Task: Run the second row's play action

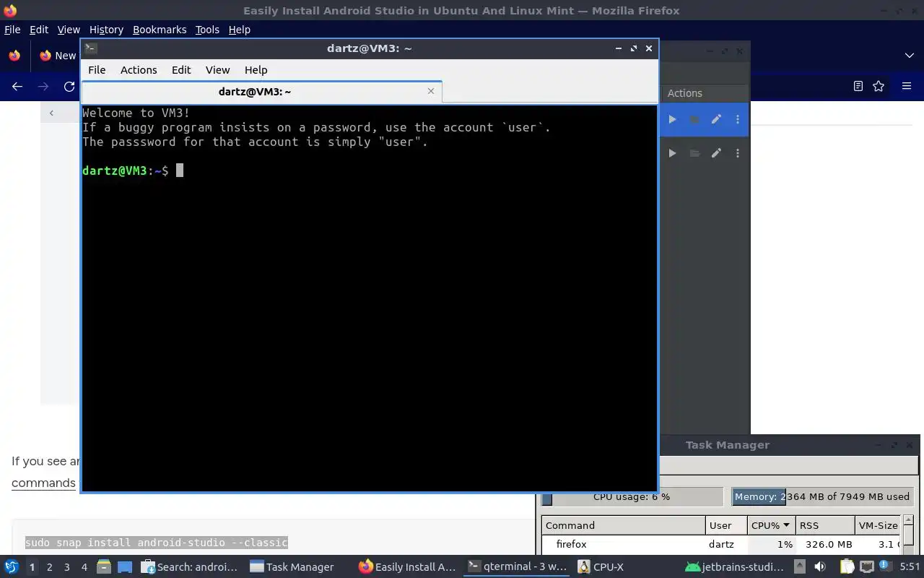Action: click(x=672, y=153)
